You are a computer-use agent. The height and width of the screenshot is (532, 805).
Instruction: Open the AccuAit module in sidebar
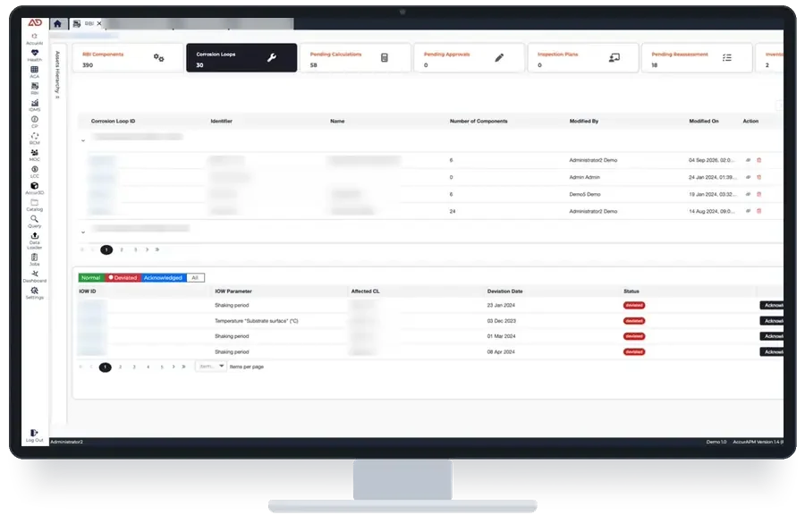click(34, 38)
